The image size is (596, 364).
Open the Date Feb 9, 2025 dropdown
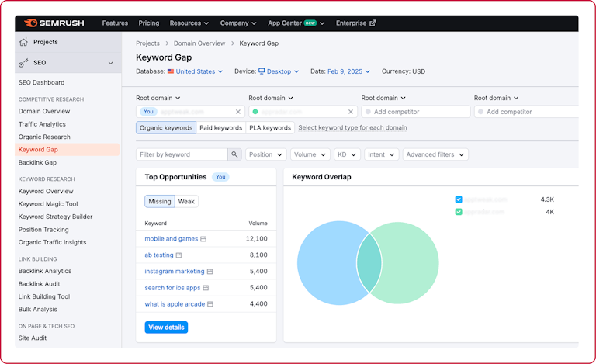[x=348, y=71]
